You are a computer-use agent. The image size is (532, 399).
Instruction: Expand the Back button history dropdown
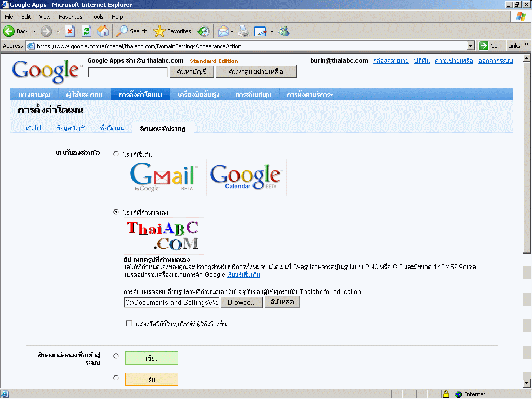34,31
